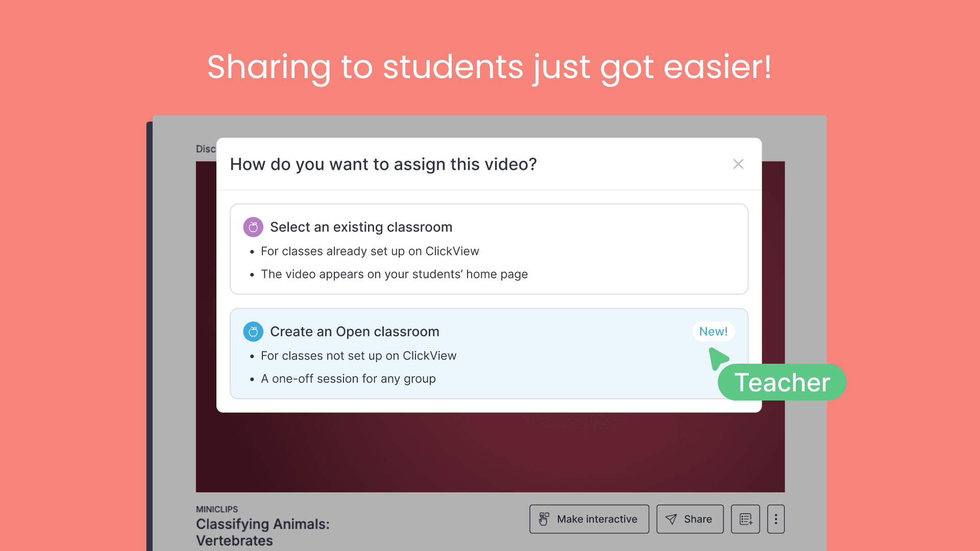Open the three-dot overflow menu icon
This screenshot has height=551, width=980.
[776, 519]
